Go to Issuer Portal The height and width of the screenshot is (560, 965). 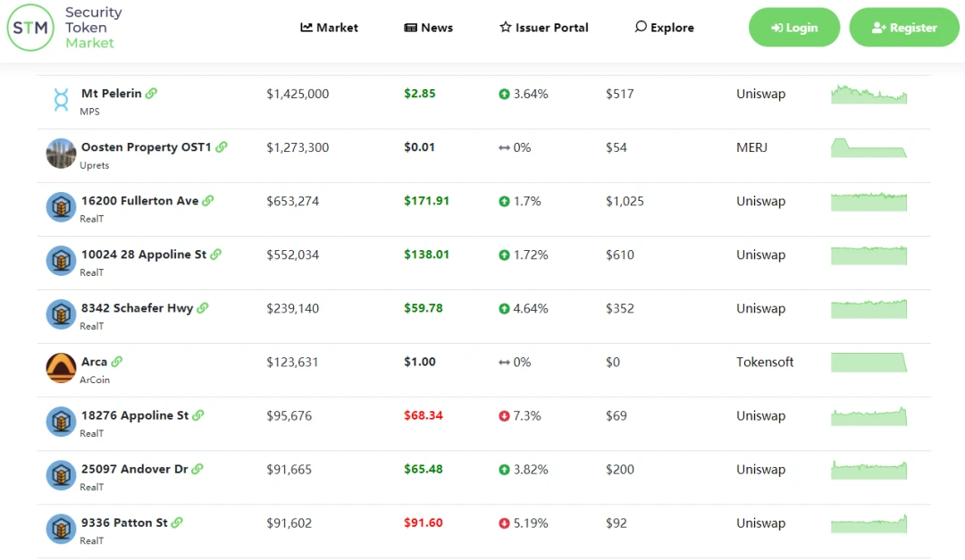pos(544,28)
